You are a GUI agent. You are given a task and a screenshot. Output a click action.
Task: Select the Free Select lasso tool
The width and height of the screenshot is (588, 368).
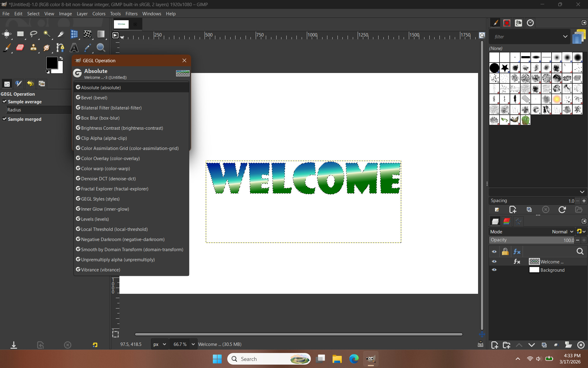tap(34, 34)
